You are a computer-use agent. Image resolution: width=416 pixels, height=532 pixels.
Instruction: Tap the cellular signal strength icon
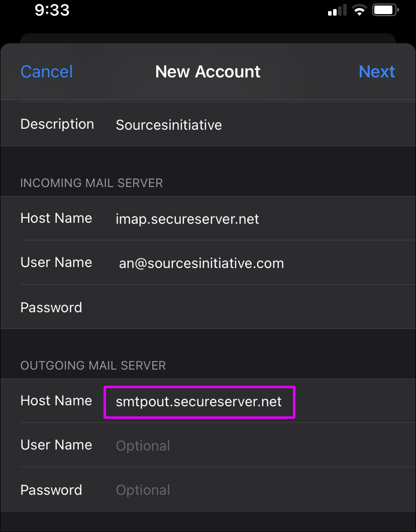[x=337, y=11]
